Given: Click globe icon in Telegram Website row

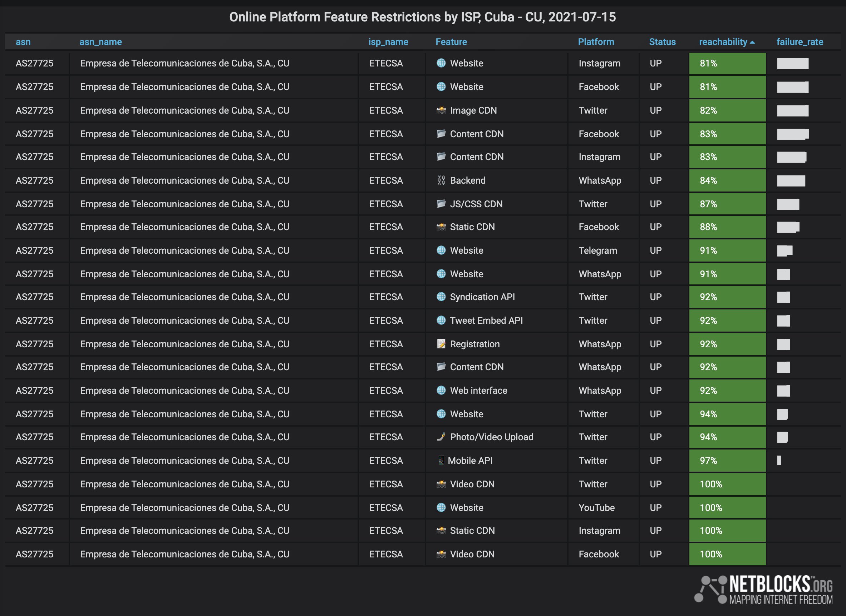Looking at the screenshot, I should (x=441, y=250).
